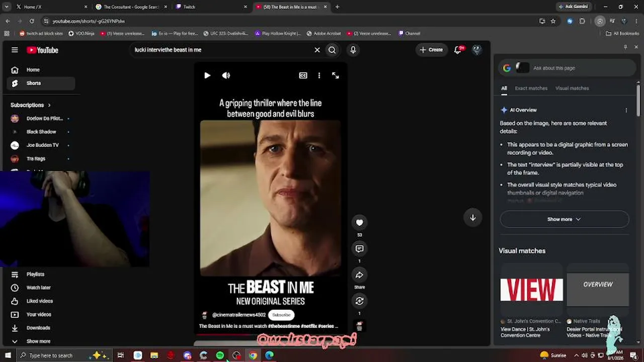Start voice search with the microphone

(x=353, y=50)
